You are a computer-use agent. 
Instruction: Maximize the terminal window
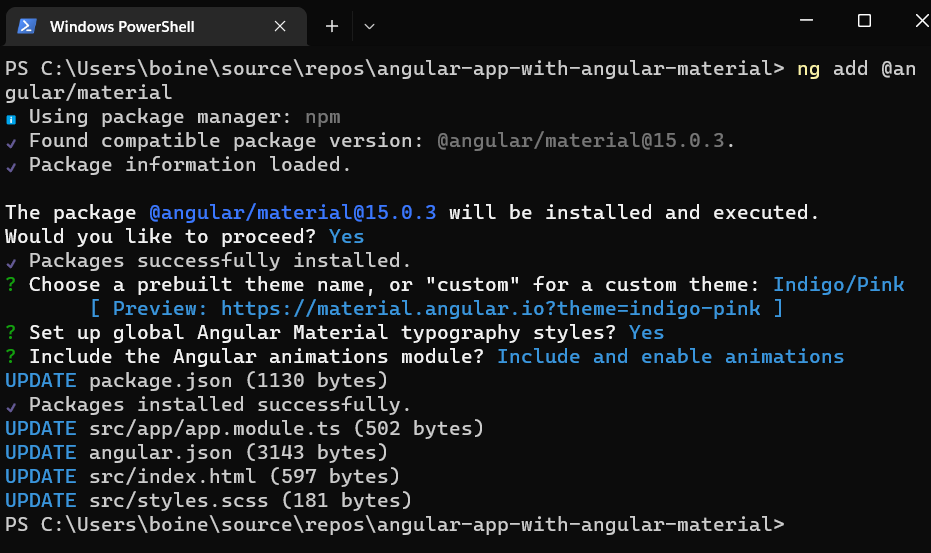[x=864, y=21]
